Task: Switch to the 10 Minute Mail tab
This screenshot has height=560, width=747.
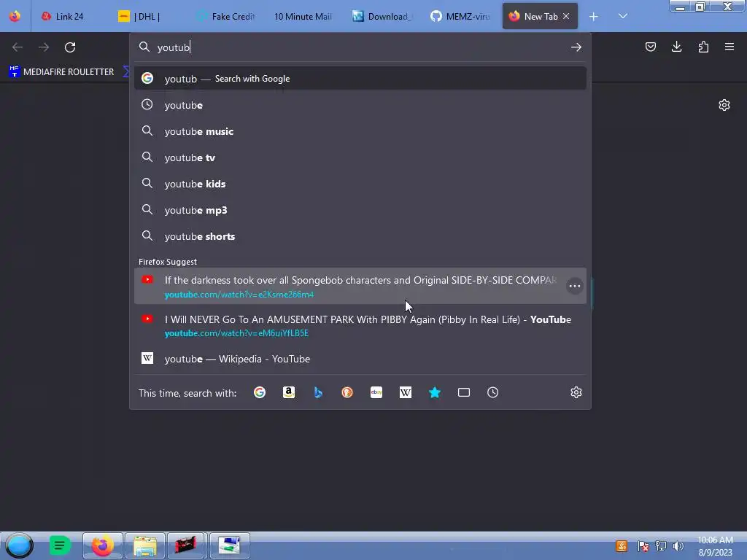Action: coord(303,16)
